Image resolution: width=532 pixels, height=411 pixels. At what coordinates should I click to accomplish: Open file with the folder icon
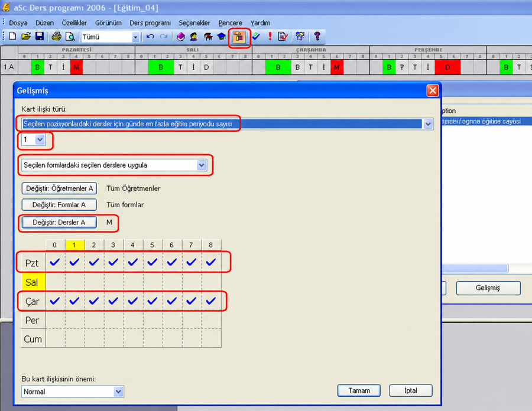(26, 36)
